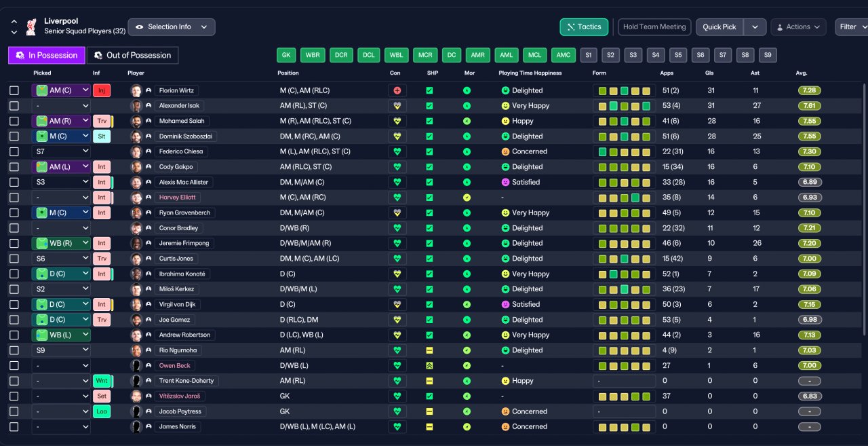Click Virgil van Dijk's condition heart icon
Image resolution: width=868 pixels, height=446 pixels.
[397, 305]
